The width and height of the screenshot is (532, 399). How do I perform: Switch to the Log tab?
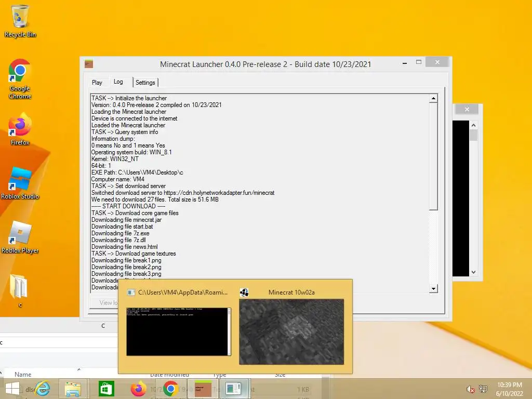[118, 82]
